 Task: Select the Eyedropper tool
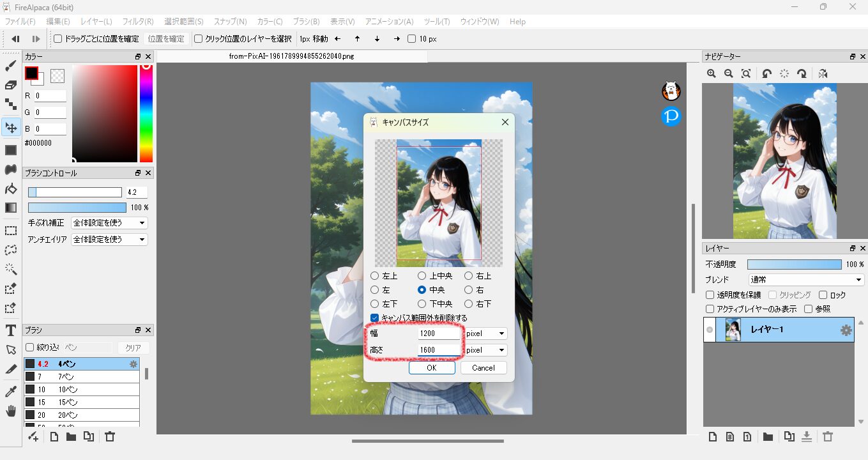(11, 392)
